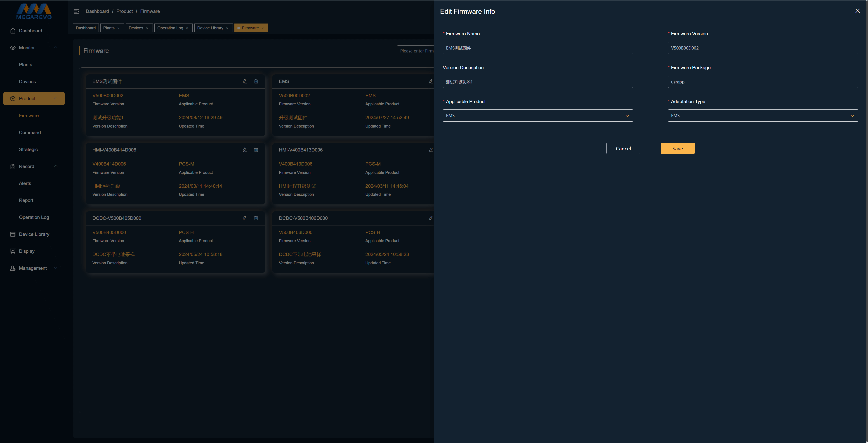Delete the HMI-V400B414D006 firmware card
Screen dimensions: 868x443
256,150
